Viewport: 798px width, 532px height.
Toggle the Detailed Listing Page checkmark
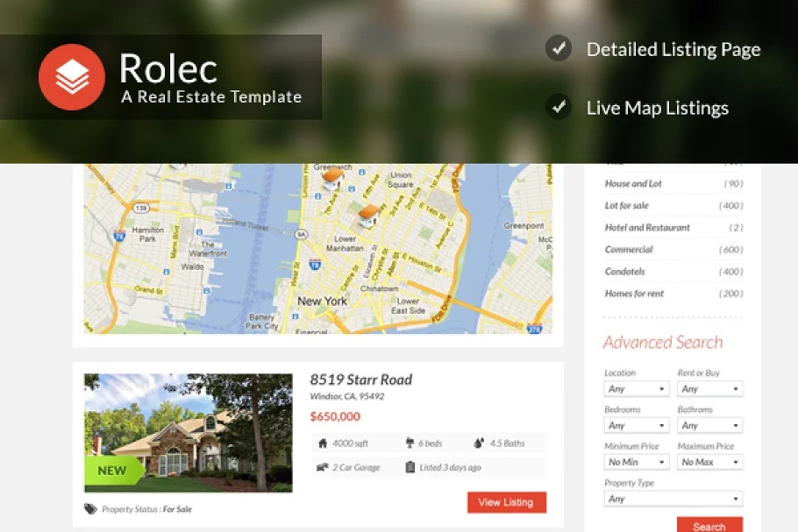click(x=559, y=49)
